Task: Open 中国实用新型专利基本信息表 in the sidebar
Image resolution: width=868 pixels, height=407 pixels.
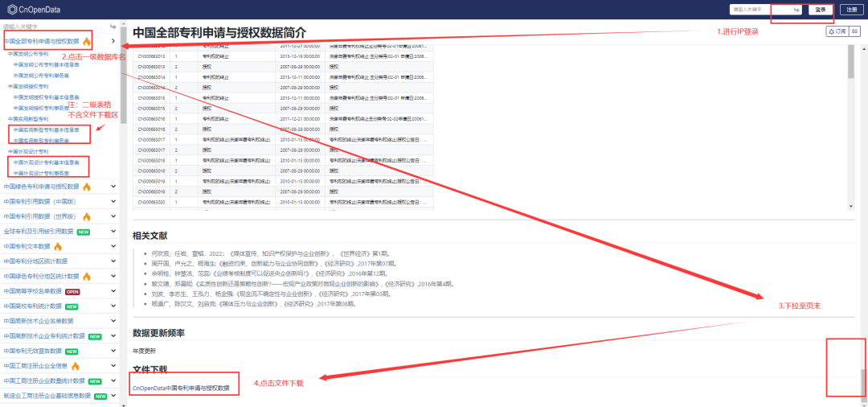Action: click(50, 129)
